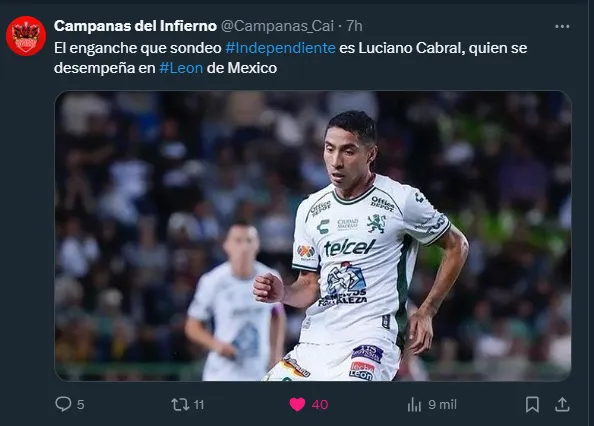This screenshot has height=426, width=594.
Task: Follow the #Independiente hashtag
Action: 280,48
